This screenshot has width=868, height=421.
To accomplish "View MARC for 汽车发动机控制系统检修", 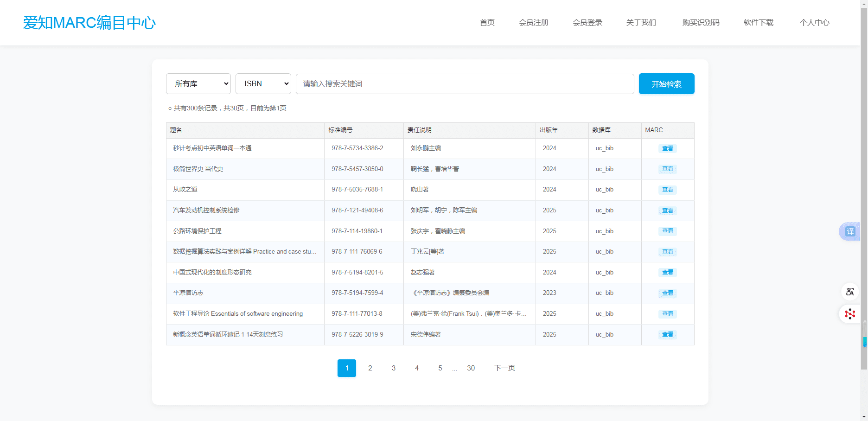I will coord(668,210).
